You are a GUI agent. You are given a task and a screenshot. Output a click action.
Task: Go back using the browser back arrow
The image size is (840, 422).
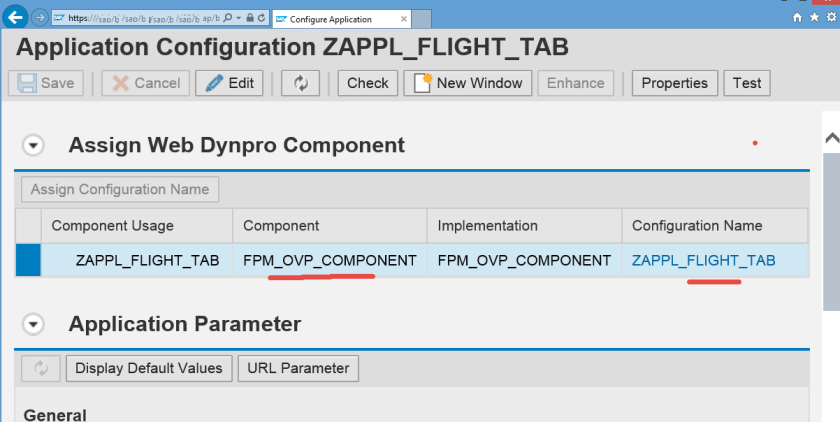(x=15, y=17)
